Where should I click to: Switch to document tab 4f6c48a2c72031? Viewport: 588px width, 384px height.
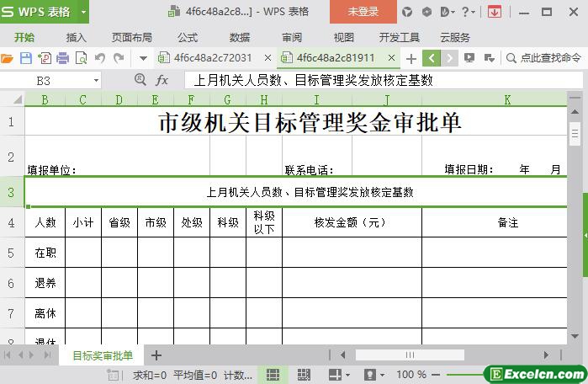[x=213, y=58]
